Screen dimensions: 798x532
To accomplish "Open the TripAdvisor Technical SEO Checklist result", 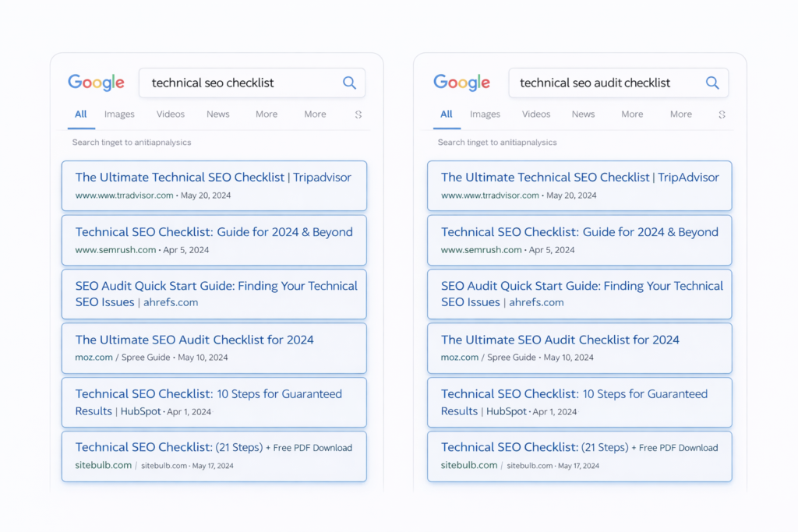I will 214,185.
